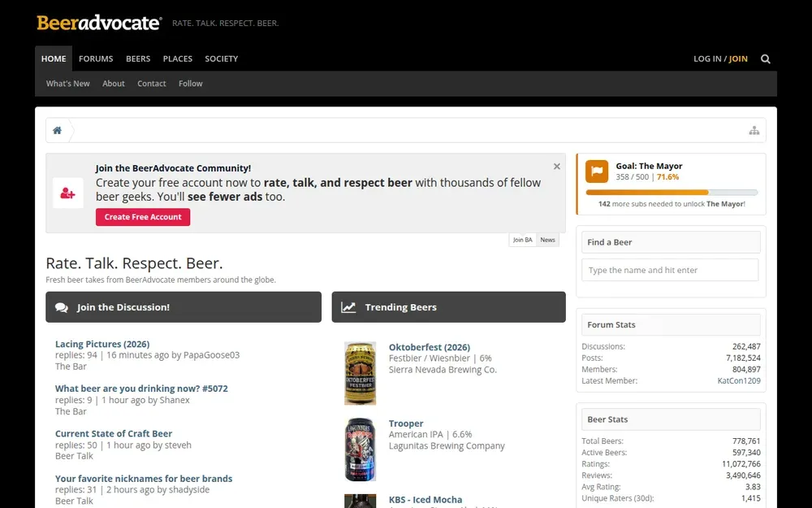
Task: Select the HOME nav tab
Action: 54,59
